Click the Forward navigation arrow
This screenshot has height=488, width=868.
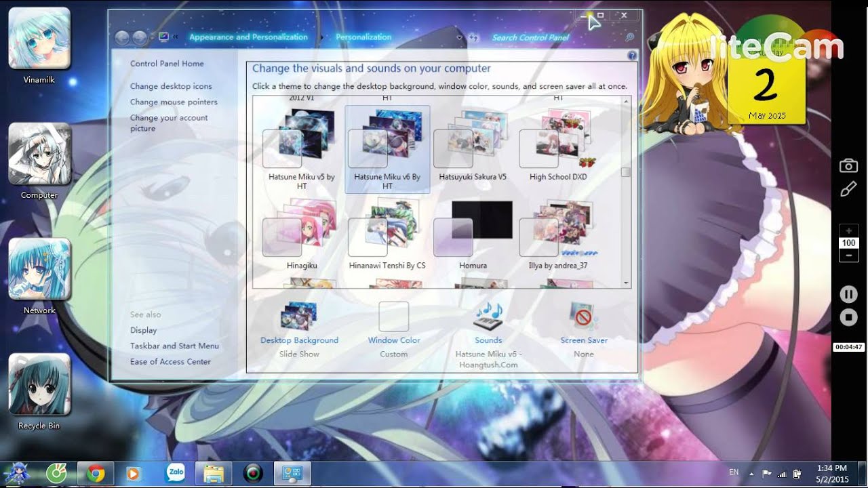(140, 38)
